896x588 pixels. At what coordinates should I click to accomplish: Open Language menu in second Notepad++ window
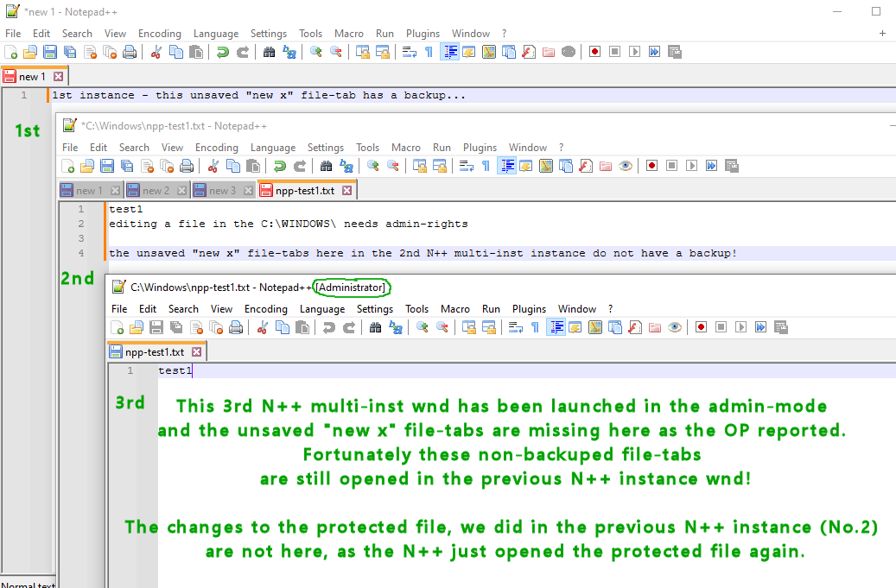pyautogui.click(x=273, y=148)
